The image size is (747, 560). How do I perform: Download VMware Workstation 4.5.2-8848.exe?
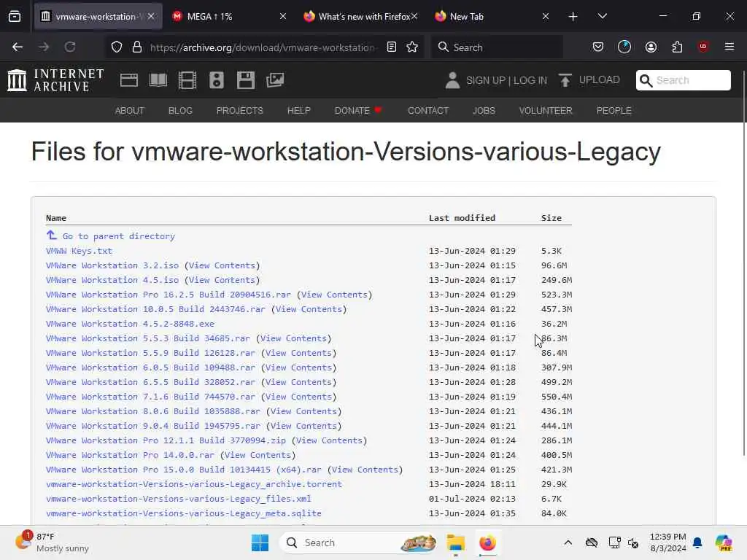[x=130, y=324]
